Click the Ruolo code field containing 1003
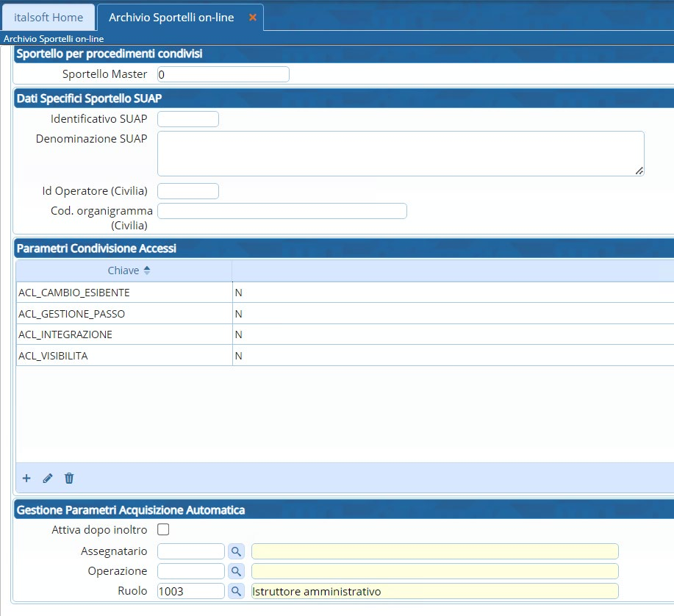Image resolution: width=674 pixels, height=616 pixels. [190, 591]
